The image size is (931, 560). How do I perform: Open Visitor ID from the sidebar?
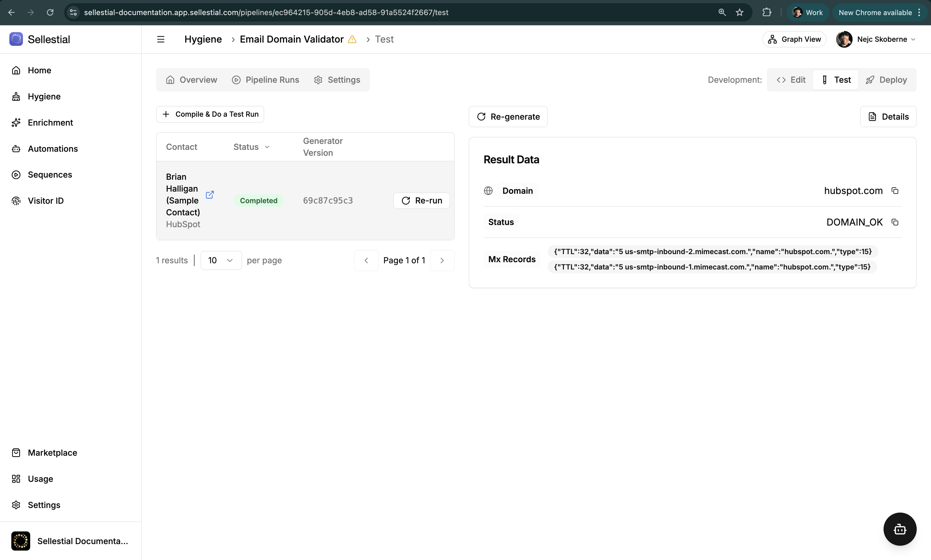point(46,201)
